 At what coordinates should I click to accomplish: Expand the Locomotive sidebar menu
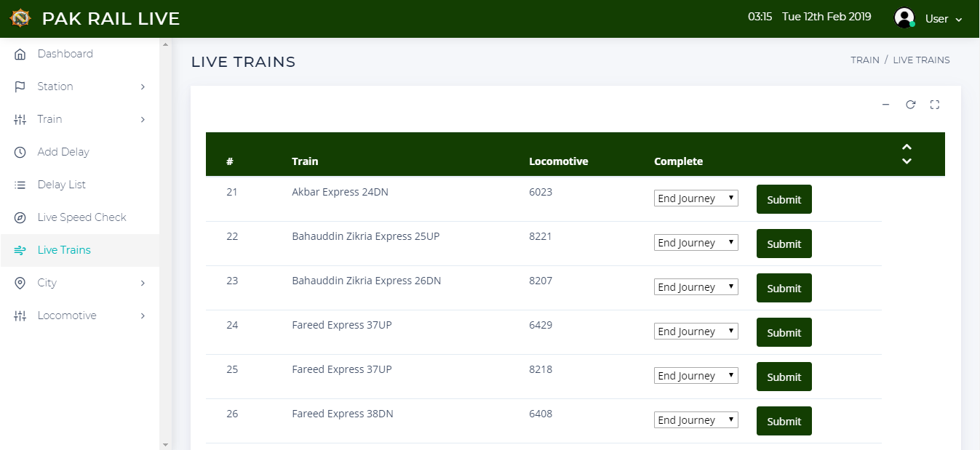click(80, 316)
